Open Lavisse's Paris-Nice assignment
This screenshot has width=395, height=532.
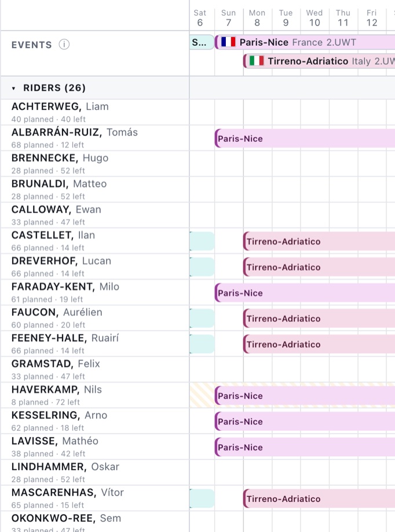[x=305, y=447]
